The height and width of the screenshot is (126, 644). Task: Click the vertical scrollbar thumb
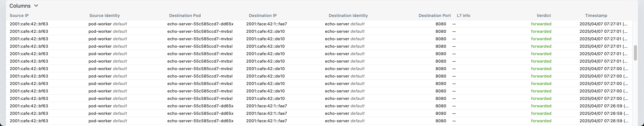pyautogui.click(x=635, y=53)
